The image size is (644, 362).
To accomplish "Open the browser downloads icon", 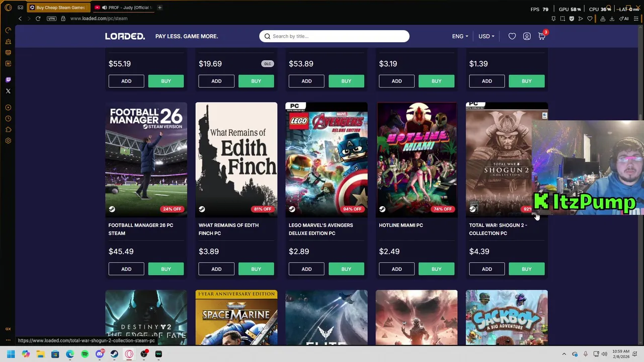I will click(612, 19).
